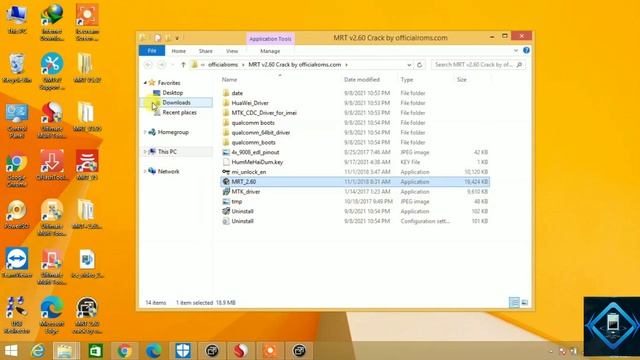Expand the Network tree node

[145, 171]
